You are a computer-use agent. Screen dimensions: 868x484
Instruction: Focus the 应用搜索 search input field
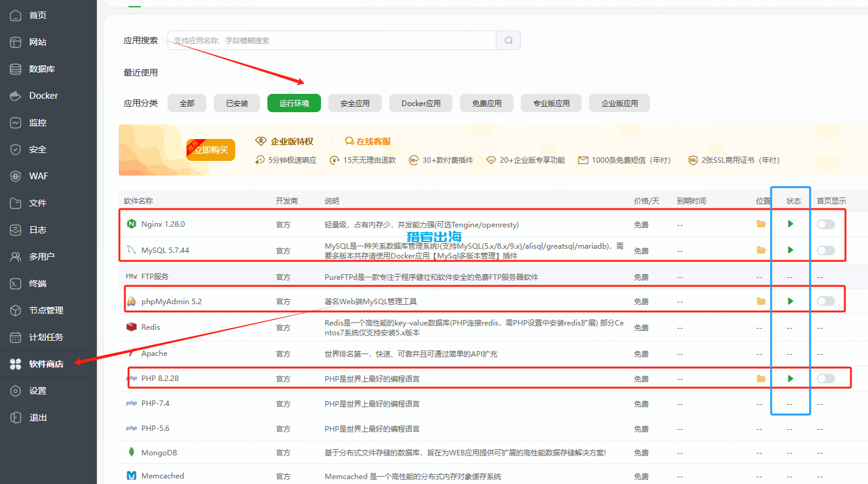tap(332, 40)
